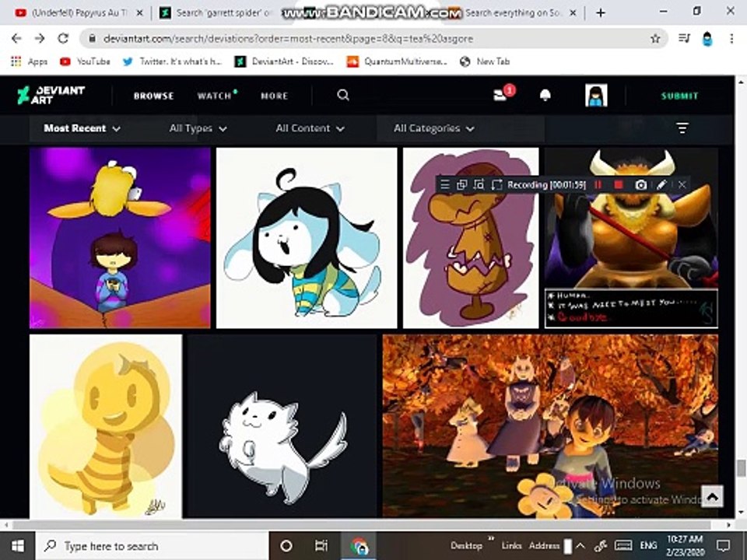Viewport: 747px width, 560px height.
Task: Open the autumn forest 3D group artwork
Action: point(550,425)
